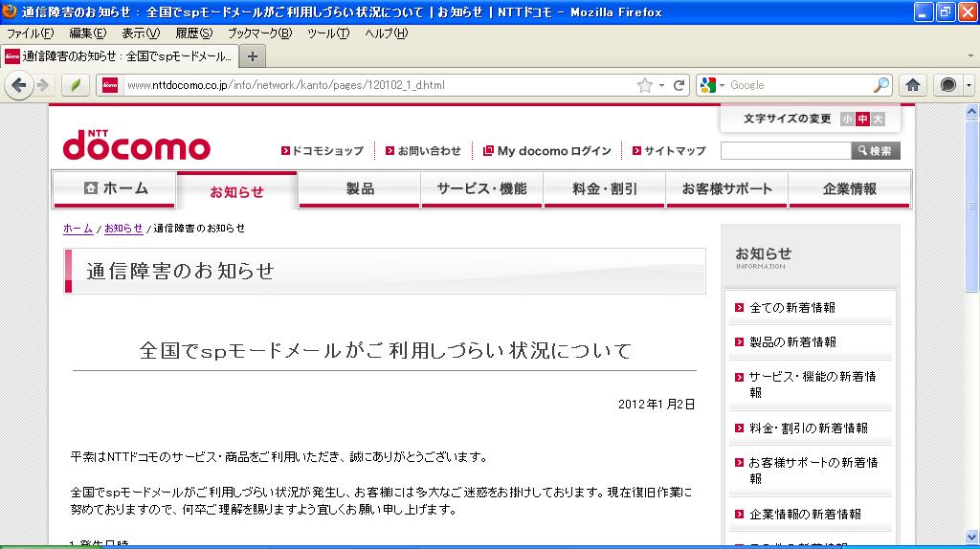Open the ブックマーク(B) menu
This screenshot has width=980, height=549.
click(259, 33)
